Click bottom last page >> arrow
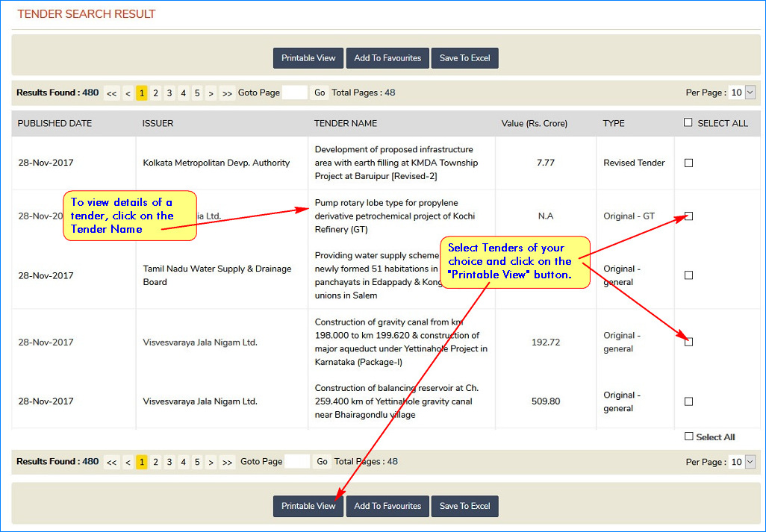 [x=227, y=462]
